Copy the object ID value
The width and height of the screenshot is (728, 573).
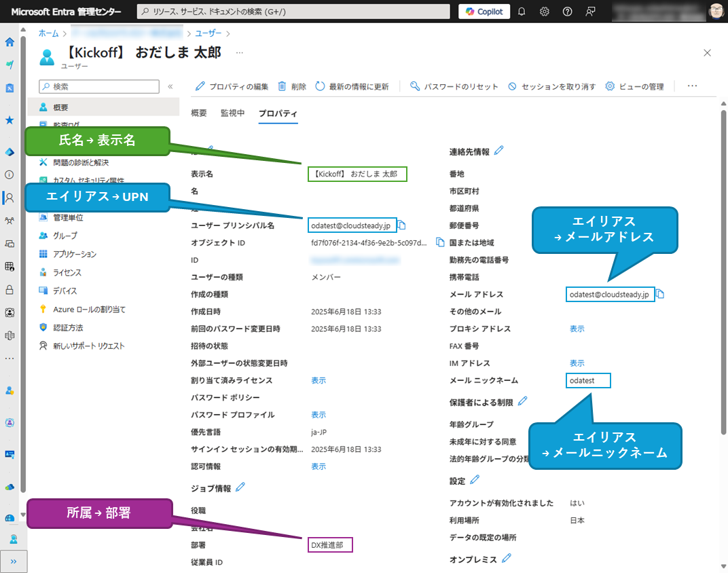440,242
